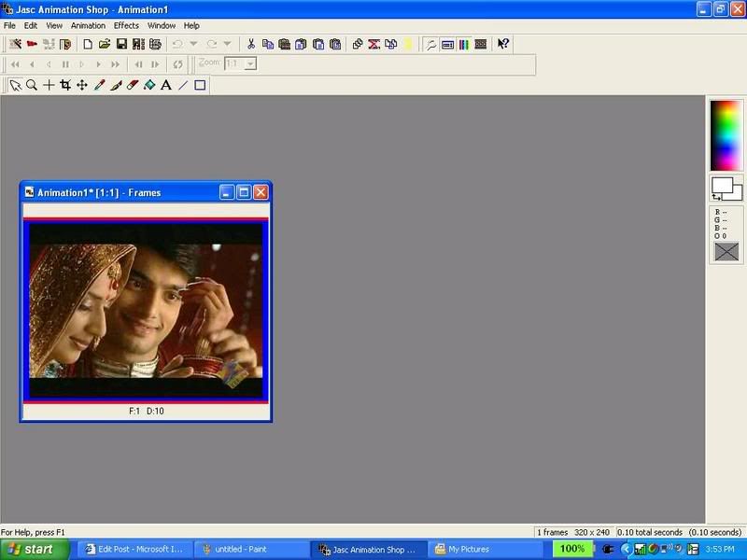Click the foreground color swatch
The height and width of the screenshot is (560, 747).
pos(722,185)
